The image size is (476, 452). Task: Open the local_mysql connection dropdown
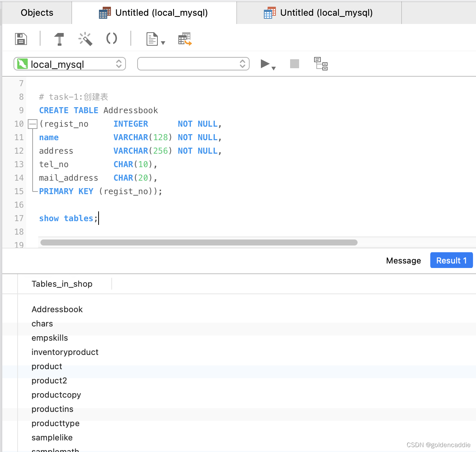point(70,64)
